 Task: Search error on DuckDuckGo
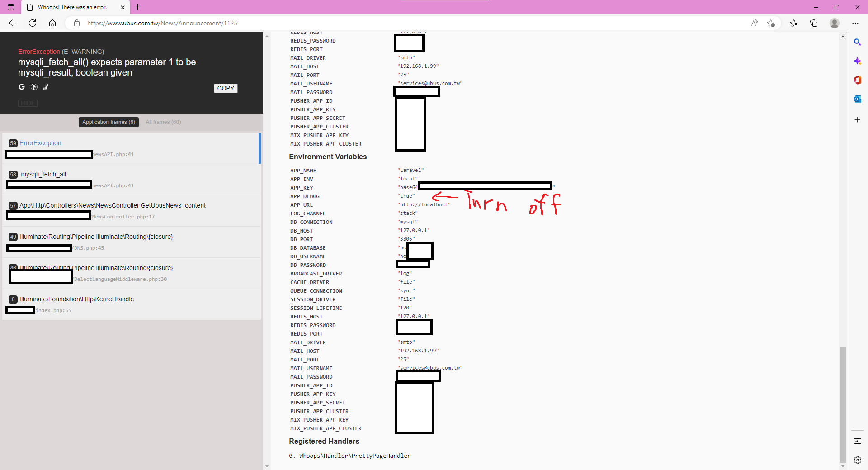click(34, 87)
